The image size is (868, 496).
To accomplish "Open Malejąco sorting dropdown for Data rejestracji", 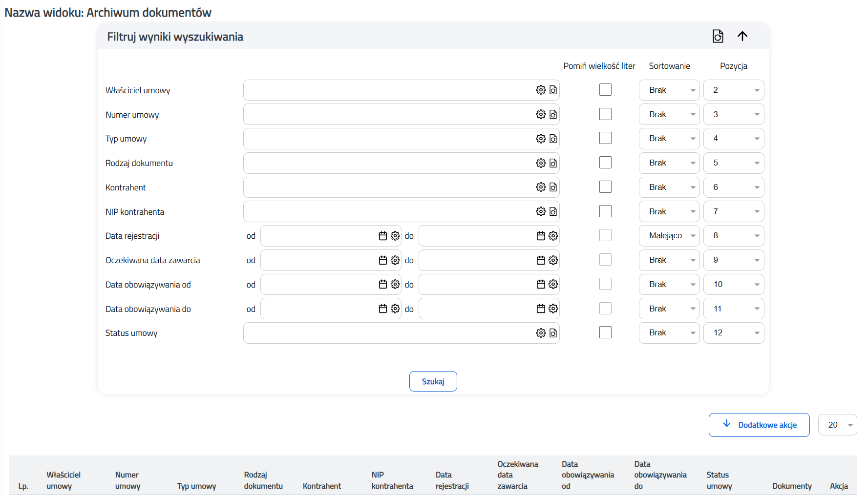I will point(669,235).
